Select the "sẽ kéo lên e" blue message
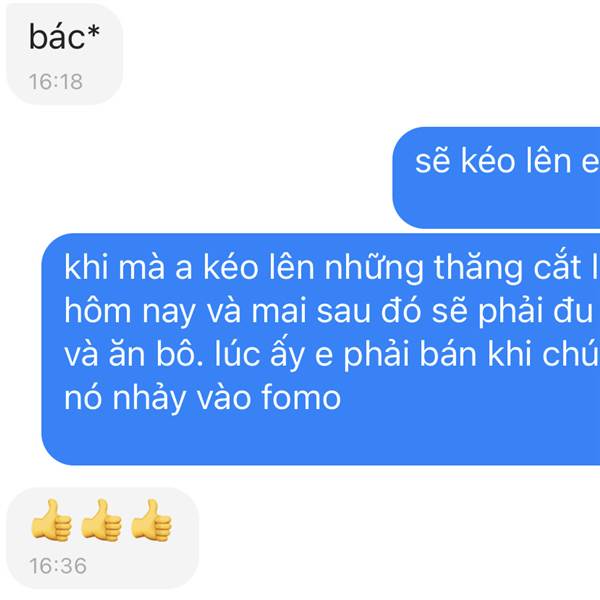Screen dimensions: 600x600 [496, 178]
